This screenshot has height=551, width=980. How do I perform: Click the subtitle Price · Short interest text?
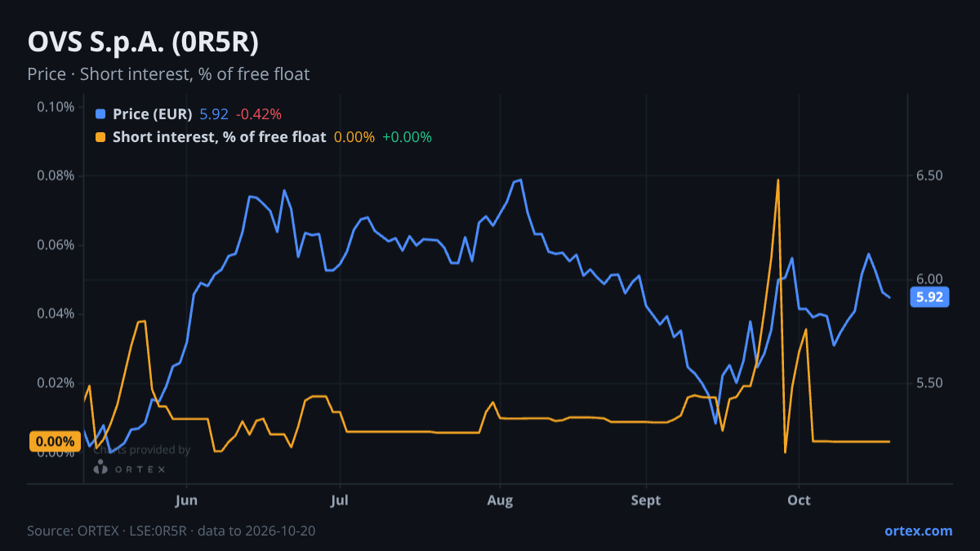(x=168, y=74)
